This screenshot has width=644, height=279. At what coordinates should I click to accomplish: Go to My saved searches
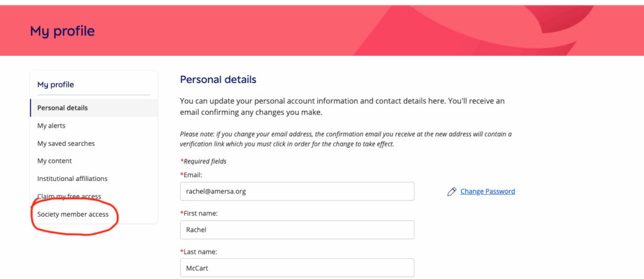[66, 143]
